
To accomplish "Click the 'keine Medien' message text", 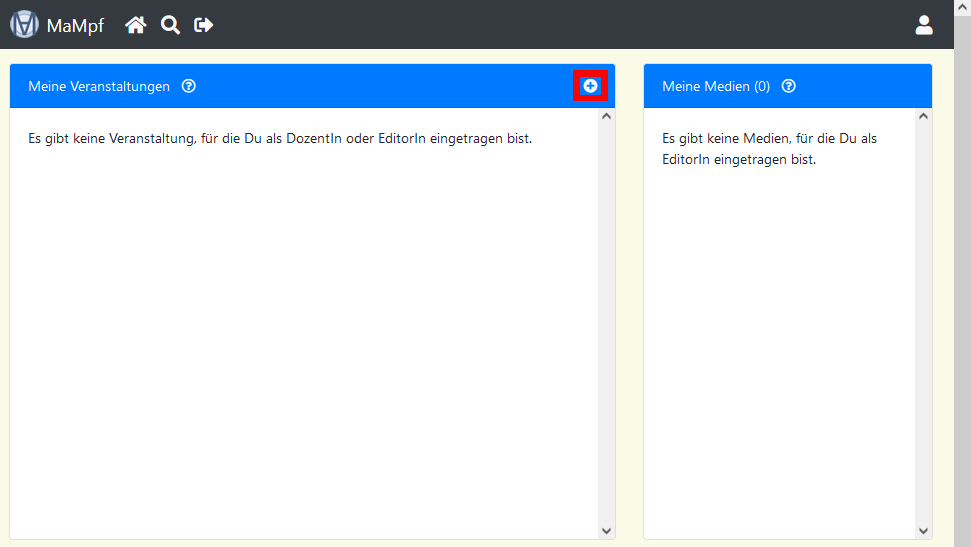I will (769, 148).
